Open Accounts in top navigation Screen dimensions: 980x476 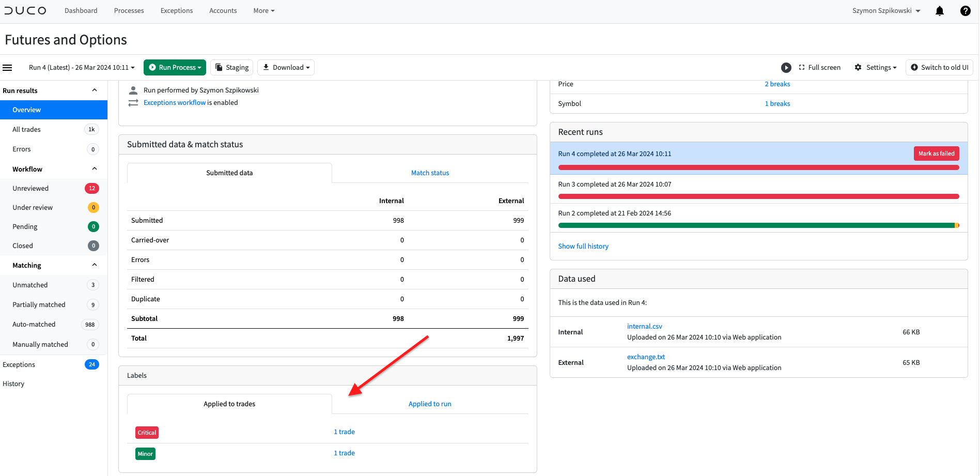click(x=223, y=11)
